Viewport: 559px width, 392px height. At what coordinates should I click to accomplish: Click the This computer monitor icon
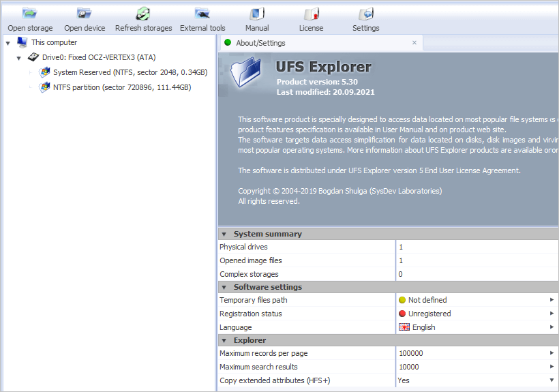click(x=22, y=42)
